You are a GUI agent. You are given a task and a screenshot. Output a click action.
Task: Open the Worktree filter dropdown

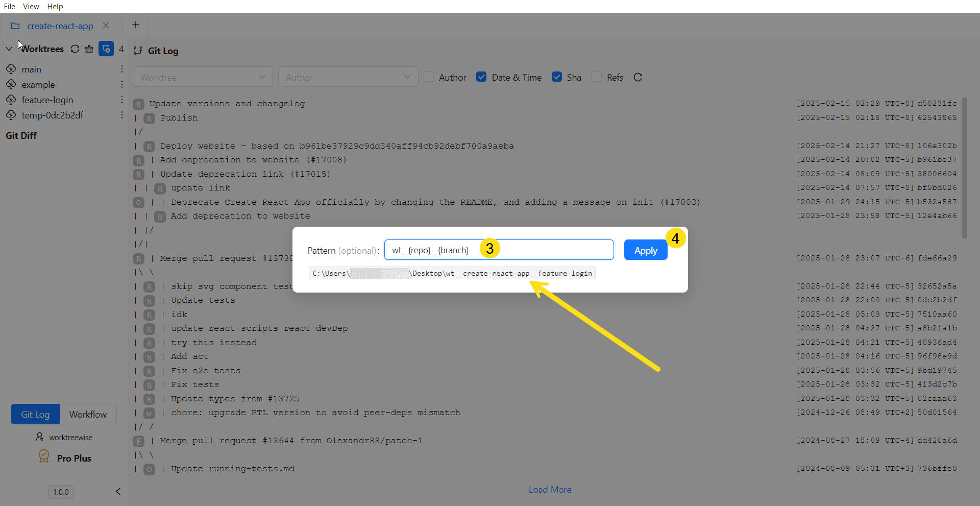point(203,77)
